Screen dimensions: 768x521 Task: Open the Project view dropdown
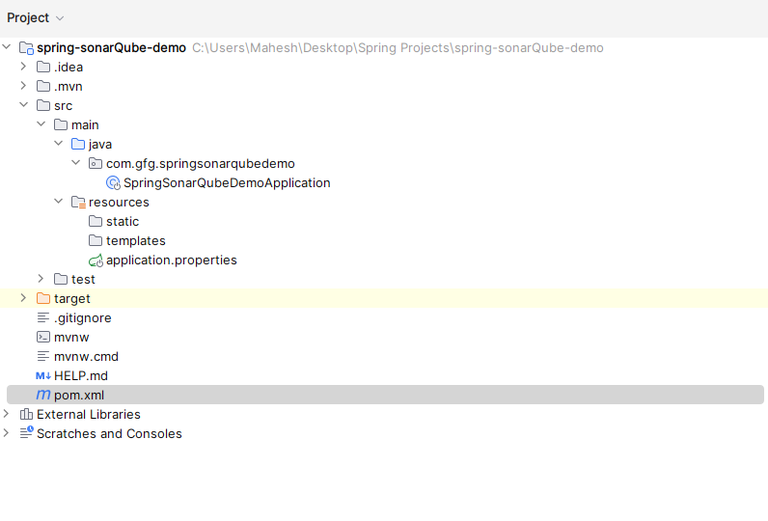coord(35,18)
